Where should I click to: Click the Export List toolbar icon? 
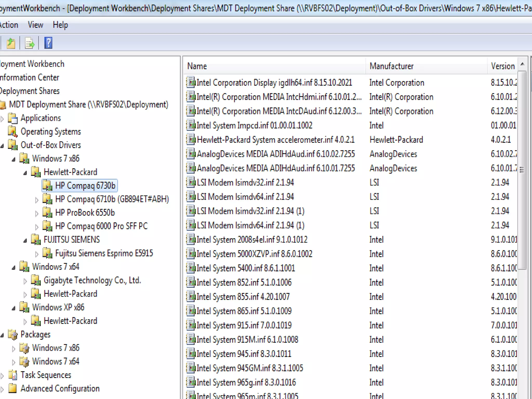click(x=29, y=43)
